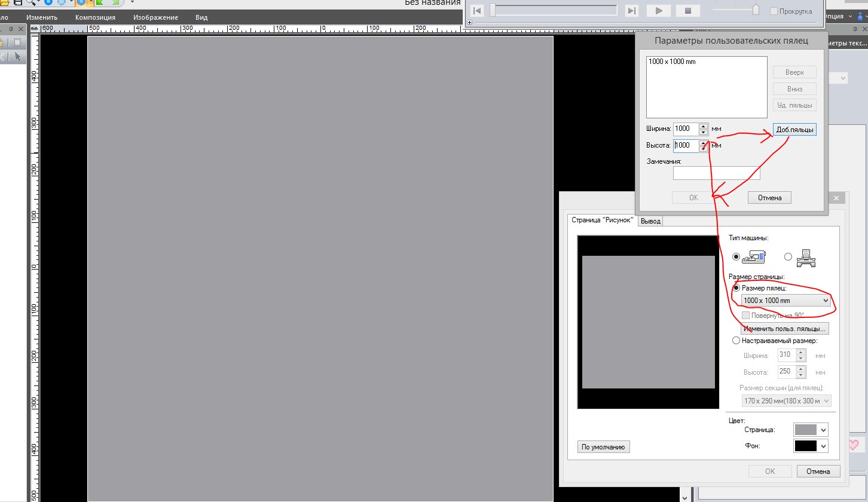Open the Вид menu

201,17
